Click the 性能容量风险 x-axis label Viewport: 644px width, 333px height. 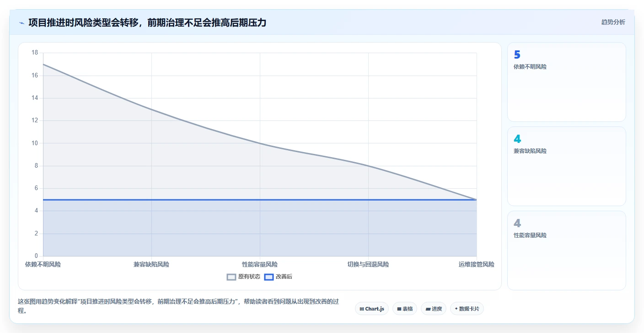click(x=260, y=264)
